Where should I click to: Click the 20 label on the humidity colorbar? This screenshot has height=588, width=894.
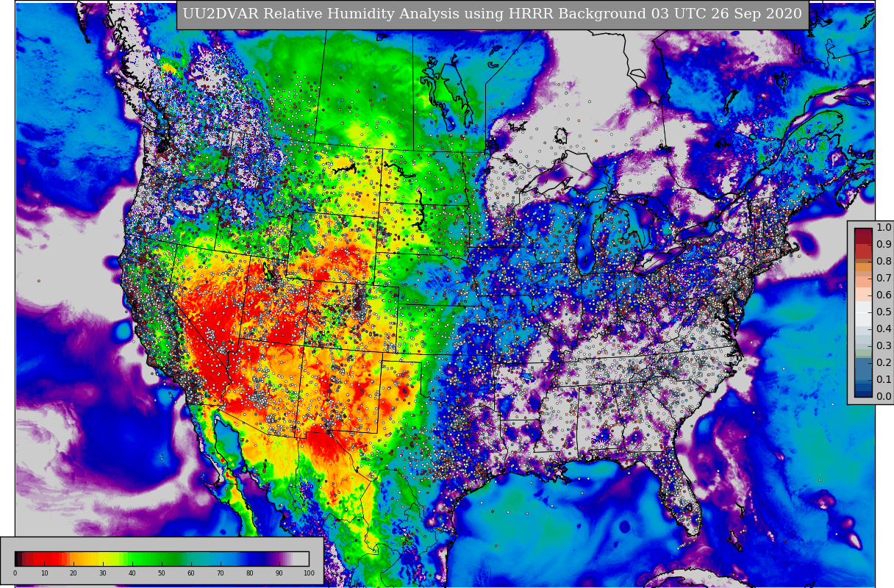pos(74,573)
